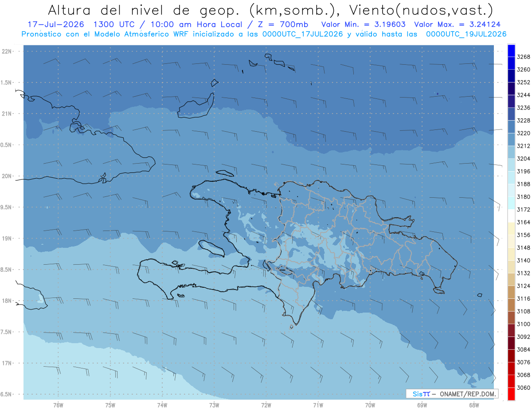Image resolution: width=532 pixels, height=411 pixels.
Task: Click the '20N' latitude axis label
Action: pyautogui.click(x=7, y=176)
